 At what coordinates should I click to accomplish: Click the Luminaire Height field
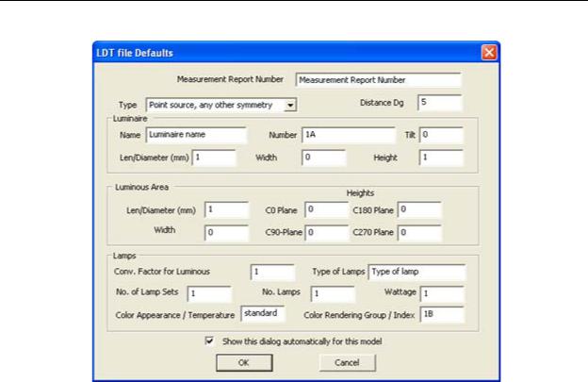[x=441, y=158]
